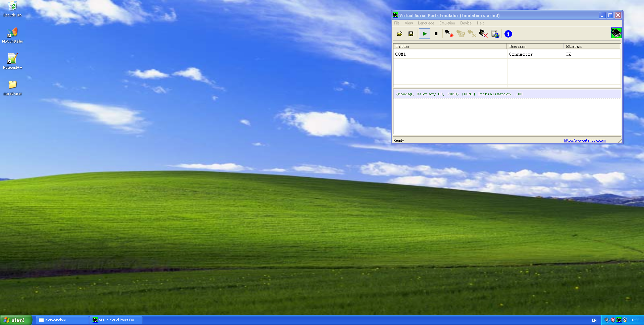Click Virtual Serial Ports Emulator taskbar button
The width and height of the screenshot is (644, 325).
click(116, 320)
